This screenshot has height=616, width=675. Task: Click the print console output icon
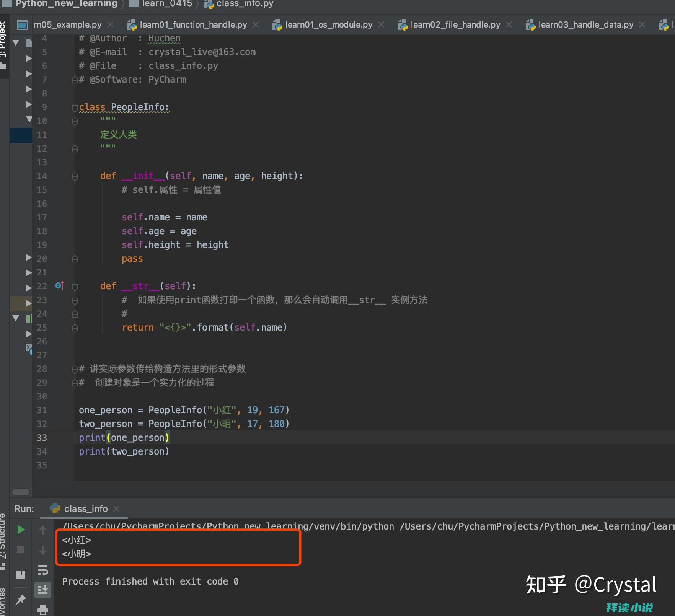pos(43,610)
